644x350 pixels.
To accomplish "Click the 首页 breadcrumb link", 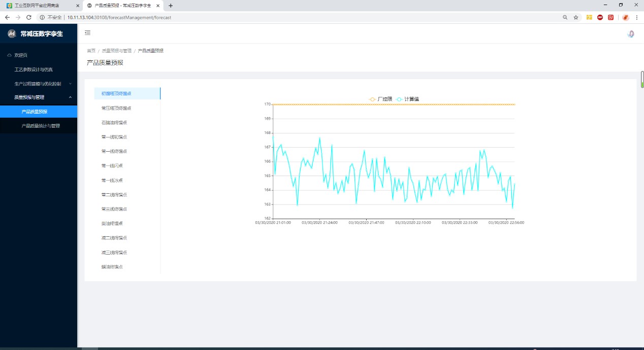I will click(x=91, y=51).
